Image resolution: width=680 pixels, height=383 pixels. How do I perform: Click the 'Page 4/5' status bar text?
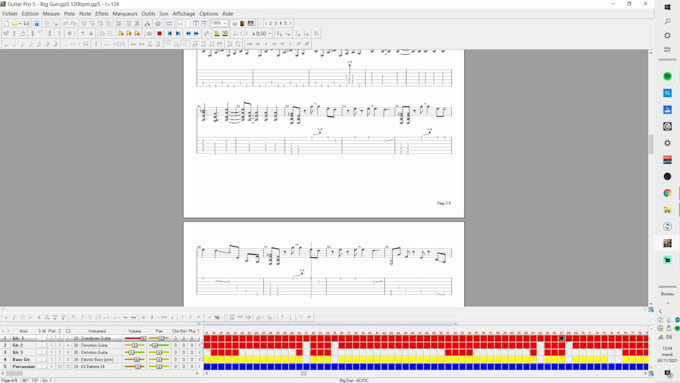coord(9,380)
